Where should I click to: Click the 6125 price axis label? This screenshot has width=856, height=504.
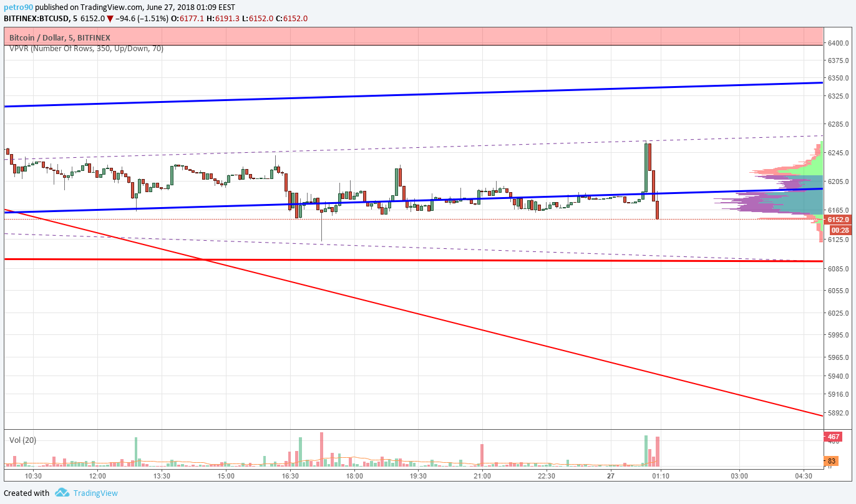[x=839, y=240]
